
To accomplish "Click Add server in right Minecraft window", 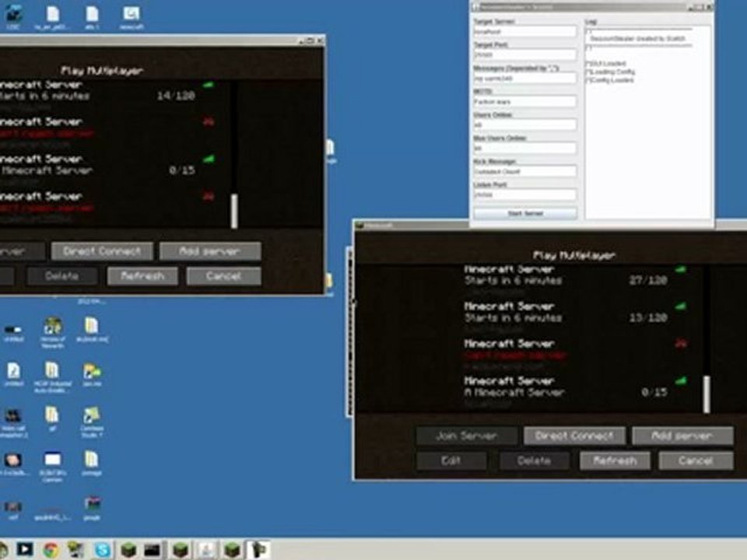I will 682,436.
